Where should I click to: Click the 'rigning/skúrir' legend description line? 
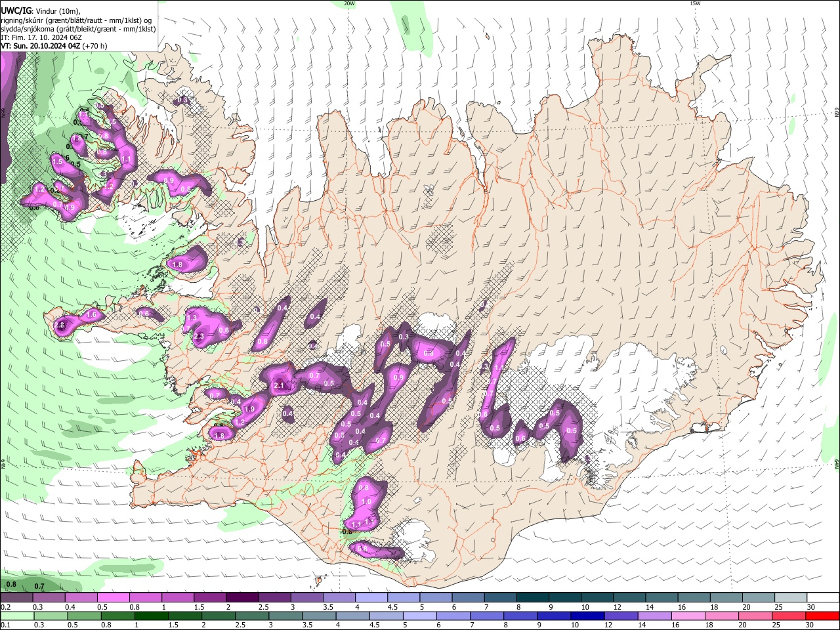[77, 20]
